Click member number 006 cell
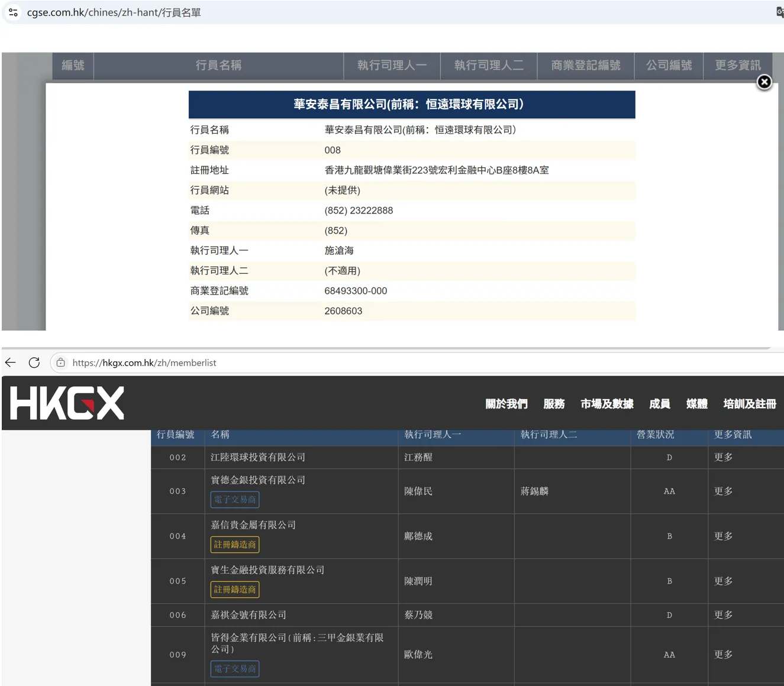The image size is (784, 686). [x=178, y=615]
